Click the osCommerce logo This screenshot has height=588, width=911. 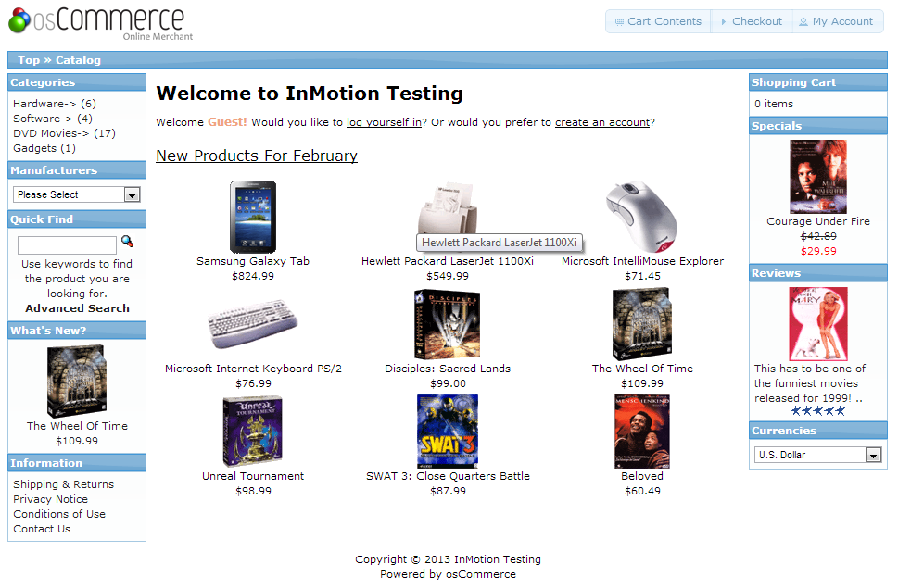[100, 23]
